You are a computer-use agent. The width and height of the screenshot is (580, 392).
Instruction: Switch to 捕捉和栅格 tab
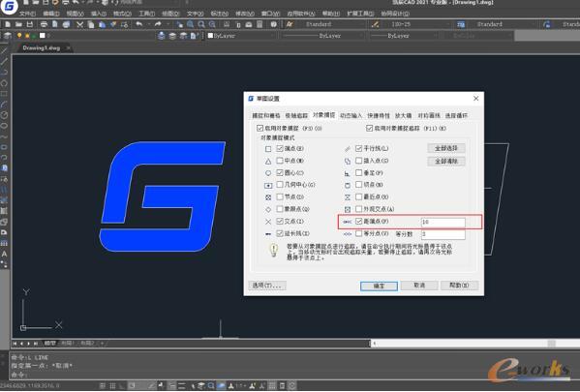pos(266,116)
